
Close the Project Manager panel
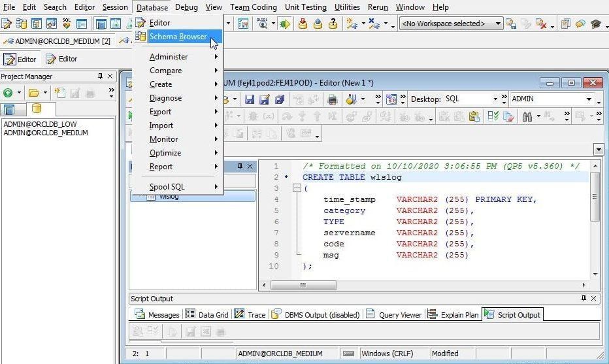[x=110, y=76]
